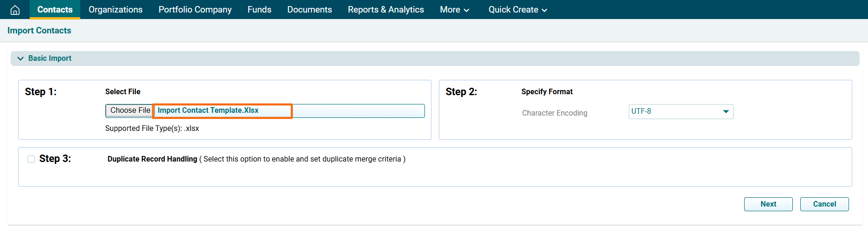
Task: Open the Documents tab
Action: [x=309, y=10]
